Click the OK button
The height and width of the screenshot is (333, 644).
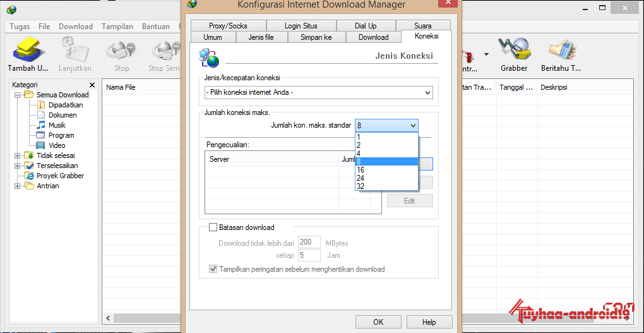(378, 322)
